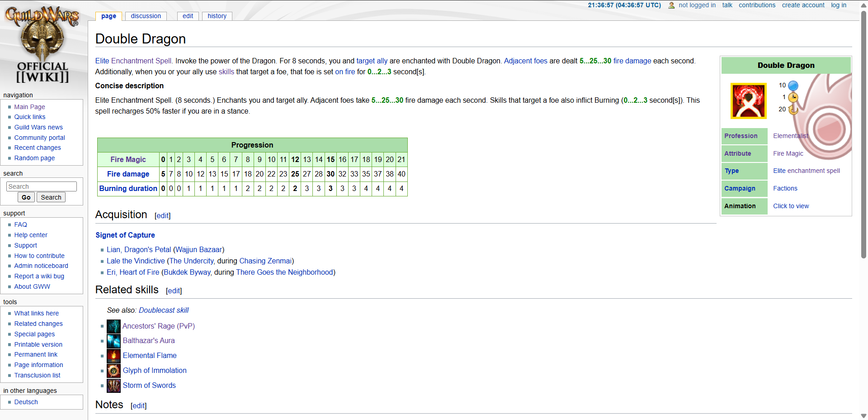Click create account link
868x420 pixels.
point(803,5)
